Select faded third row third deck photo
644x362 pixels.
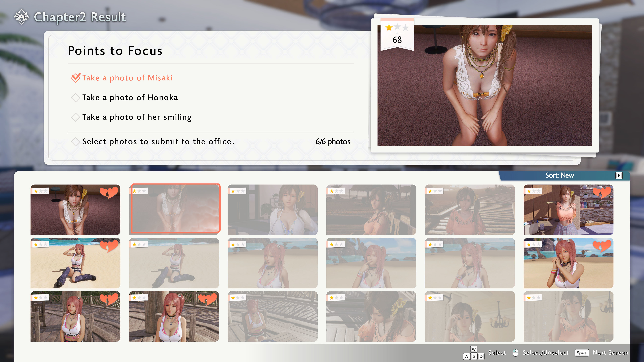(x=273, y=316)
